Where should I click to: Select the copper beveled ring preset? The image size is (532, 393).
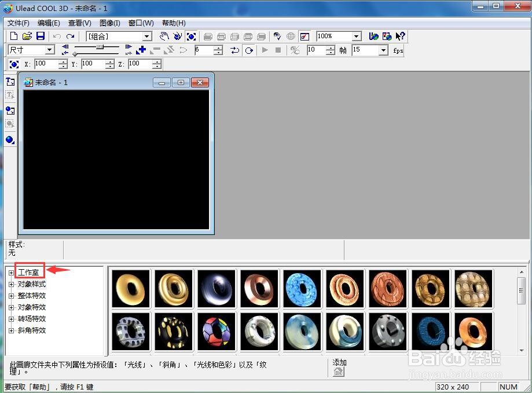[x=259, y=289]
